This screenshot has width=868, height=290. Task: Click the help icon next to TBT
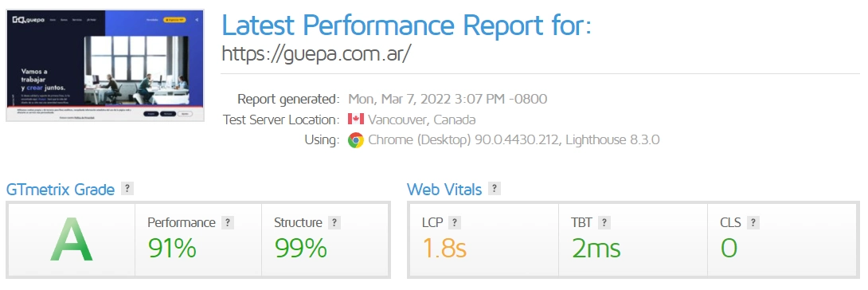(x=604, y=222)
